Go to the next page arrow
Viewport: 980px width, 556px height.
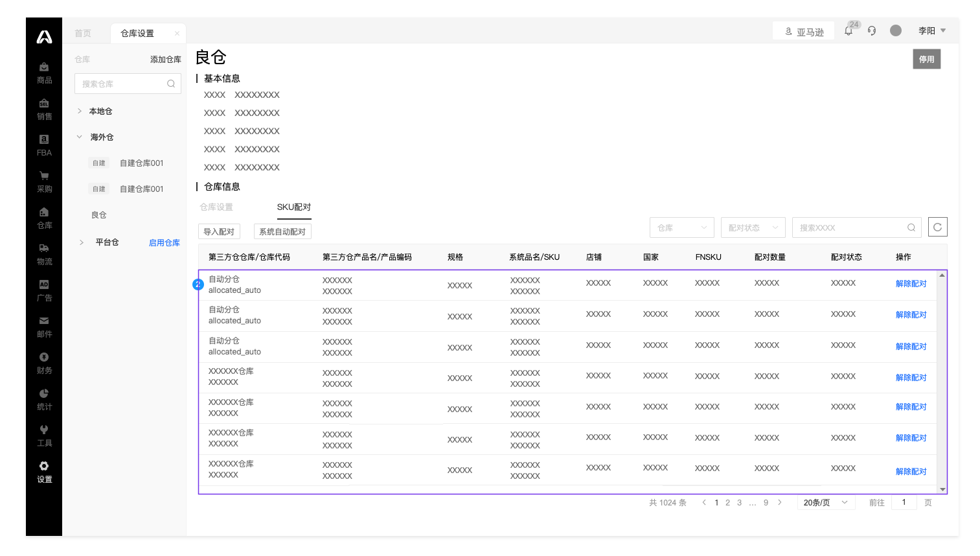pyautogui.click(x=780, y=502)
